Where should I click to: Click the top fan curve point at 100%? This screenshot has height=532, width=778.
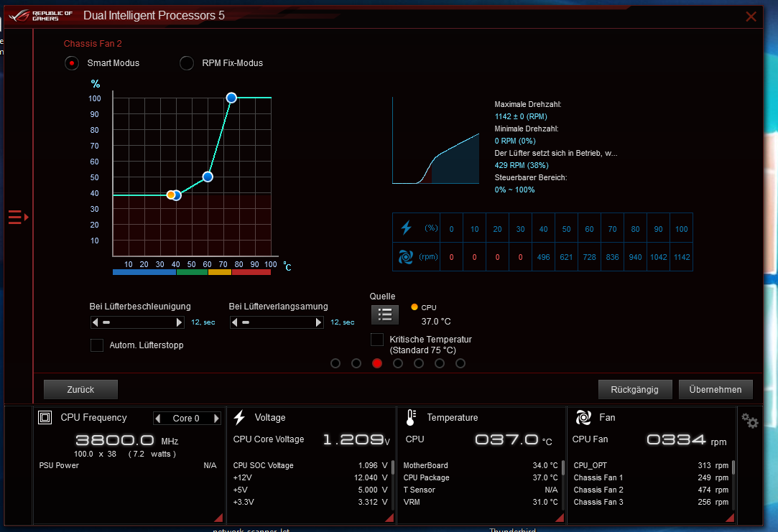tap(231, 98)
